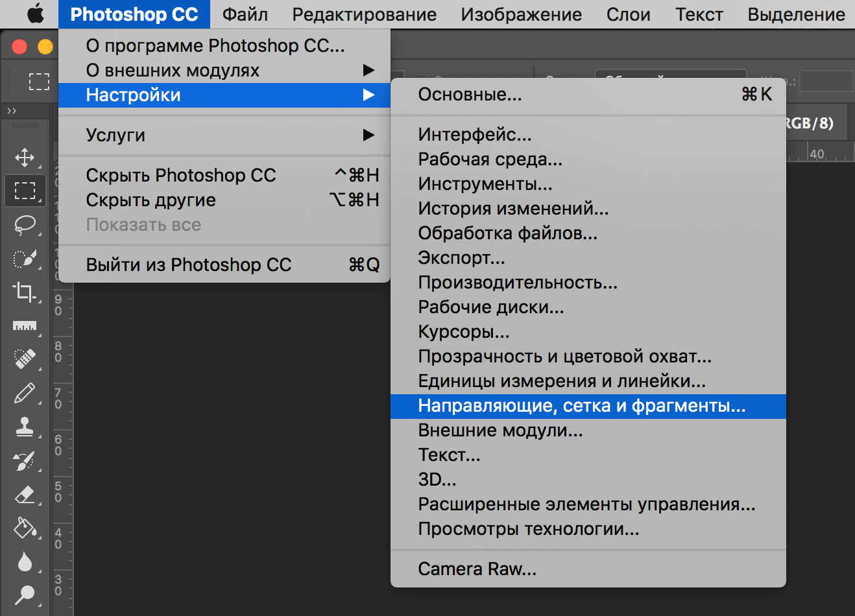The width and height of the screenshot is (855, 616).
Task: Select the Healing Brush tool
Action: 25,359
